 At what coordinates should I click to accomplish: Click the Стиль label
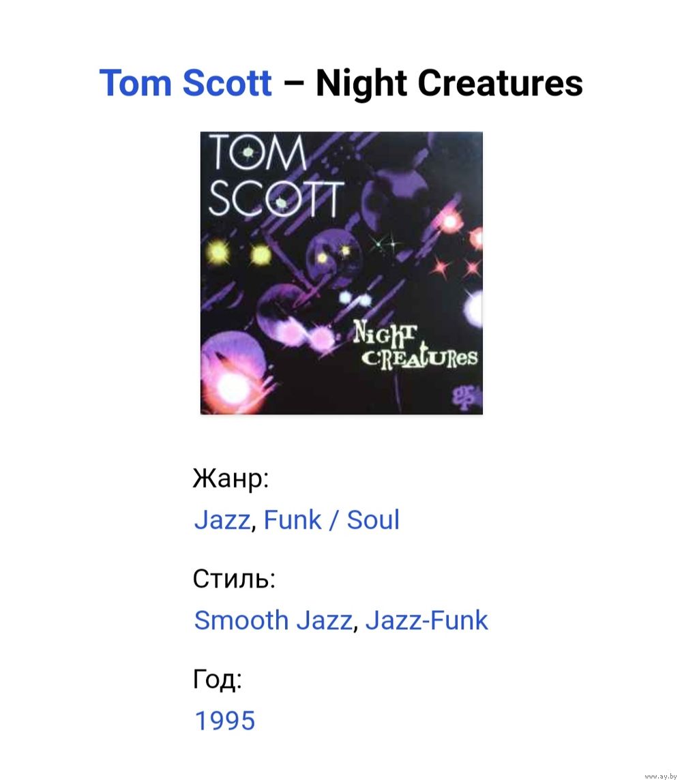[234, 579]
